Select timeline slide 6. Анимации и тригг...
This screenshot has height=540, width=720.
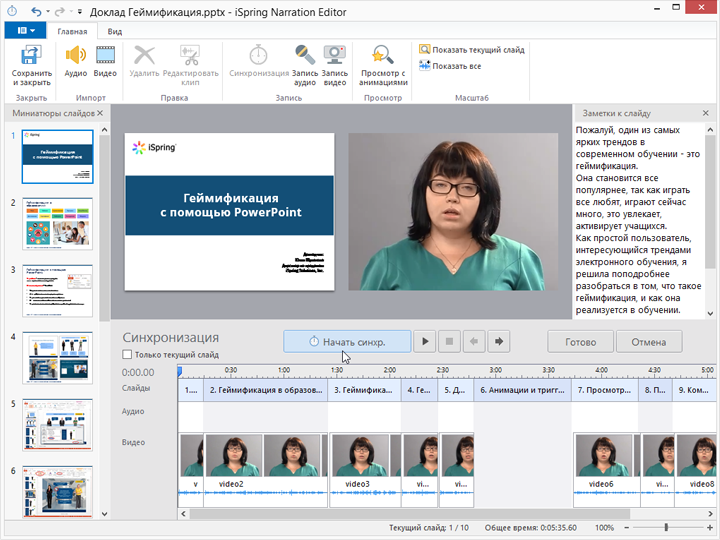523,390
